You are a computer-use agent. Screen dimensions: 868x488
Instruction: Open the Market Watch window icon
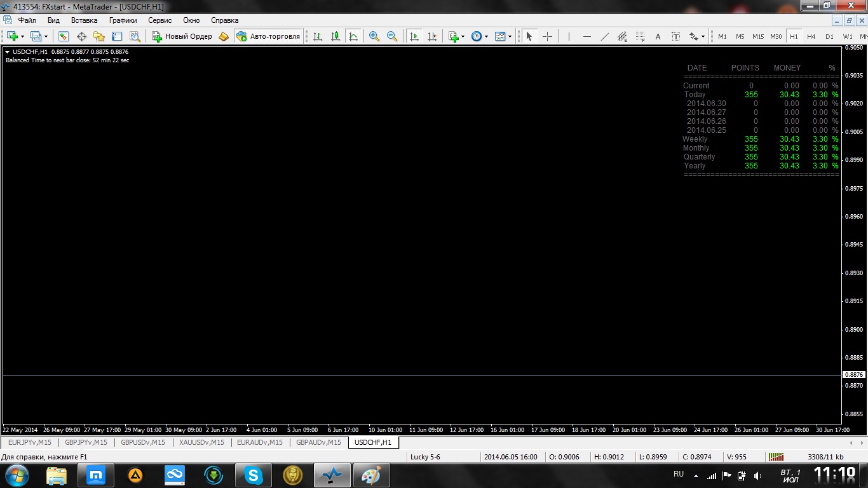coord(64,36)
